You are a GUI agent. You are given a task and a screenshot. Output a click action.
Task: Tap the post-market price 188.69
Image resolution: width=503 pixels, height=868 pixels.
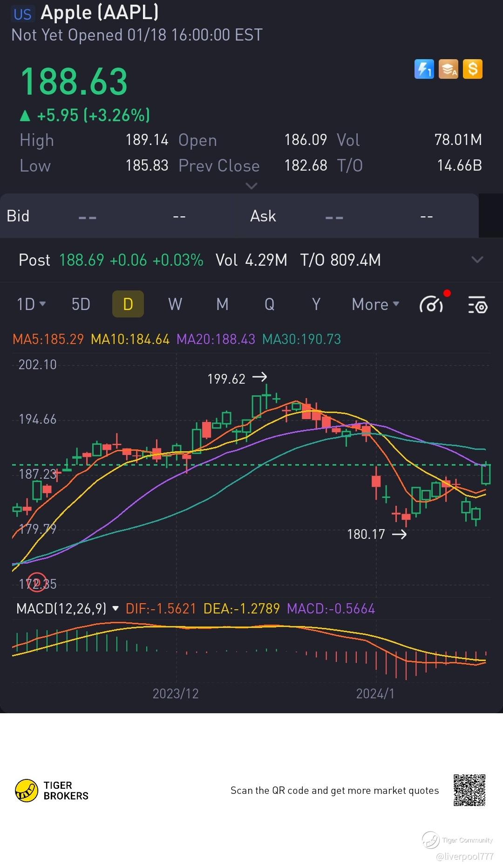82,260
